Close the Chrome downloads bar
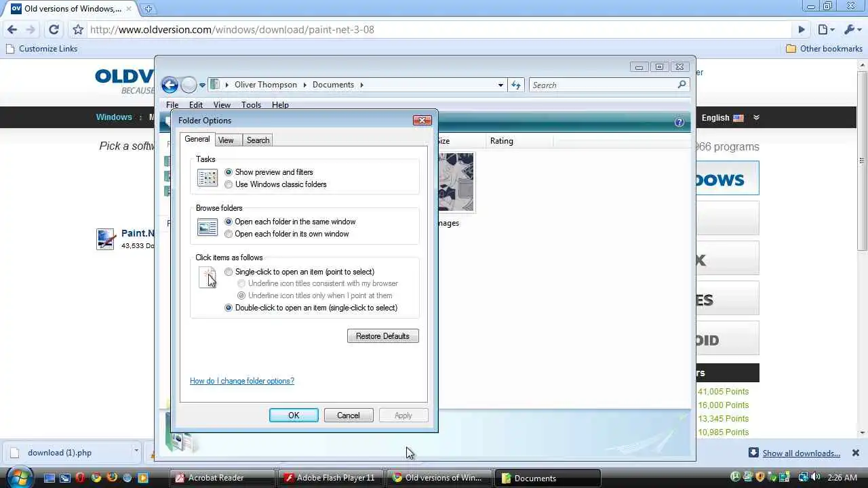Viewport: 868px width, 488px height. click(856, 453)
